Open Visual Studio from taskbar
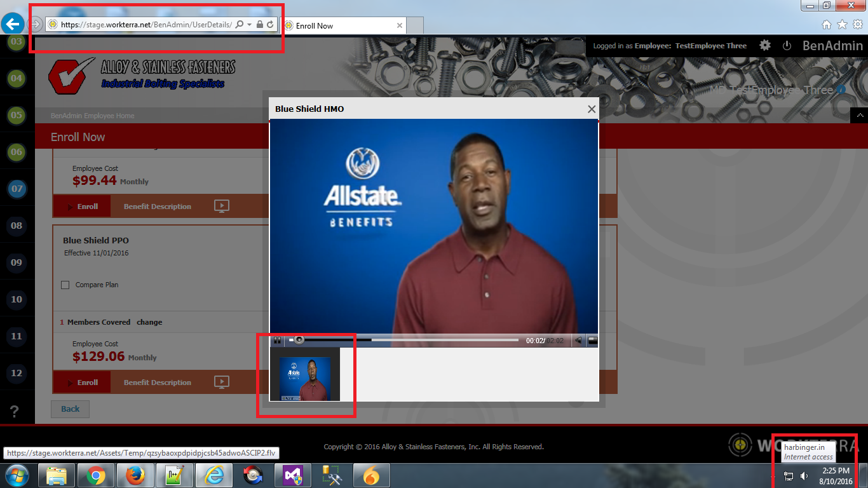This screenshot has width=868, height=488. pos(293,475)
